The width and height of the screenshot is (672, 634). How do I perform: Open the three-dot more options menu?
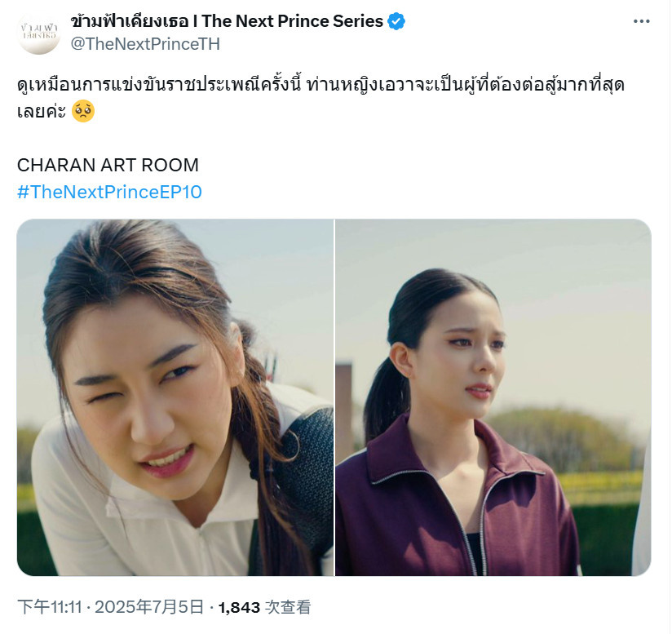(x=641, y=21)
